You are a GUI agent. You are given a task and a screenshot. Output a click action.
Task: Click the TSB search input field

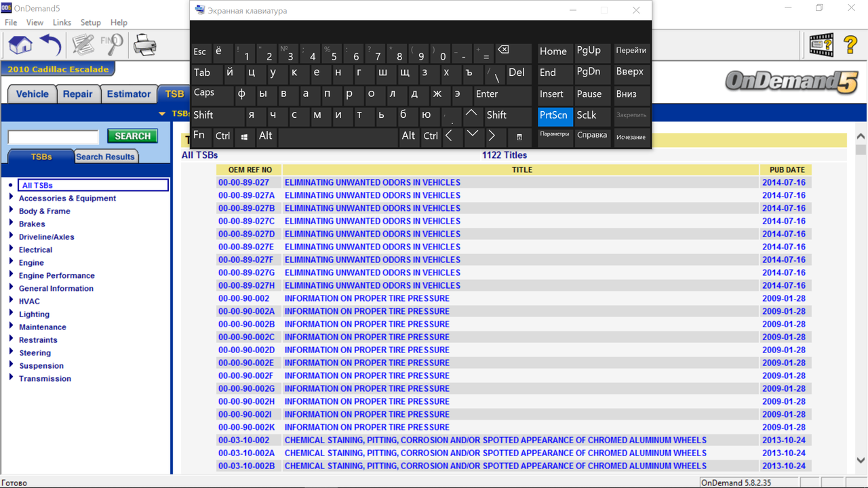point(54,137)
